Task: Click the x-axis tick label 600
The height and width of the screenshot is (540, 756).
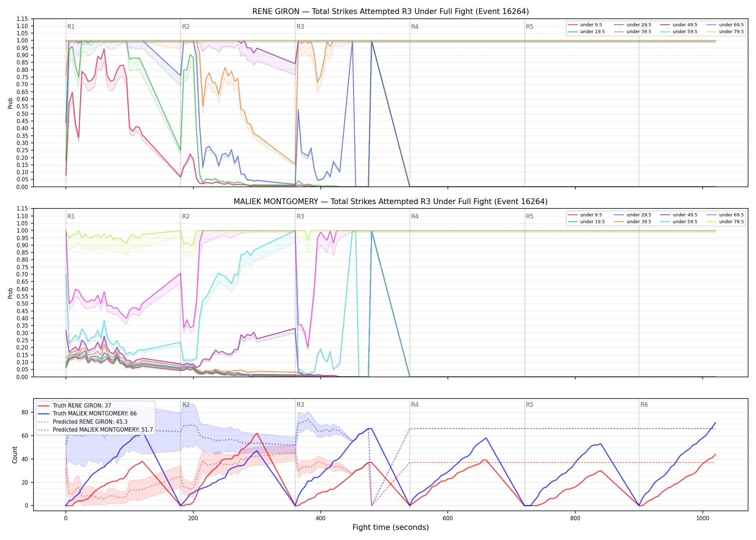Action: [448, 518]
